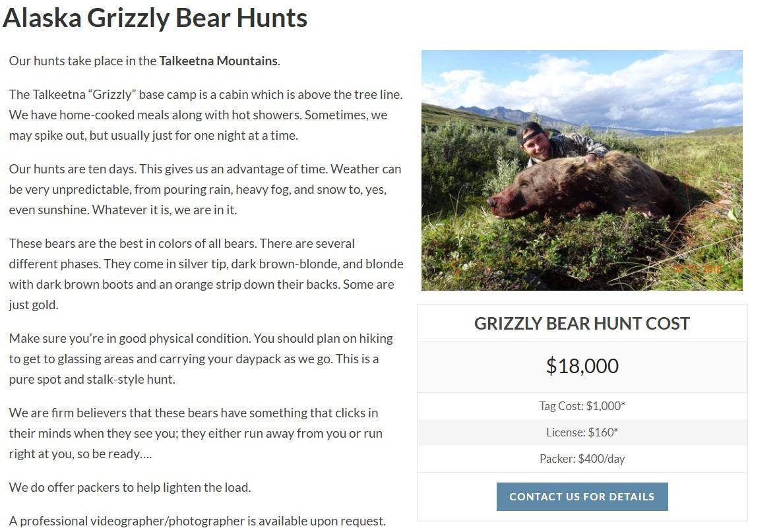779x532 pixels.
Task: Select the License $160 row
Action: click(582, 432)
